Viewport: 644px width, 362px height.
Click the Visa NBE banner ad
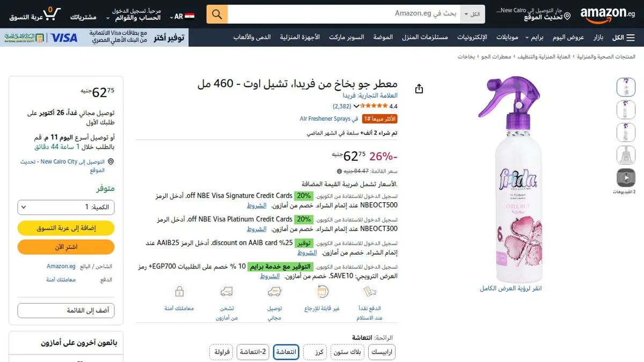click(x=94, y=38)
